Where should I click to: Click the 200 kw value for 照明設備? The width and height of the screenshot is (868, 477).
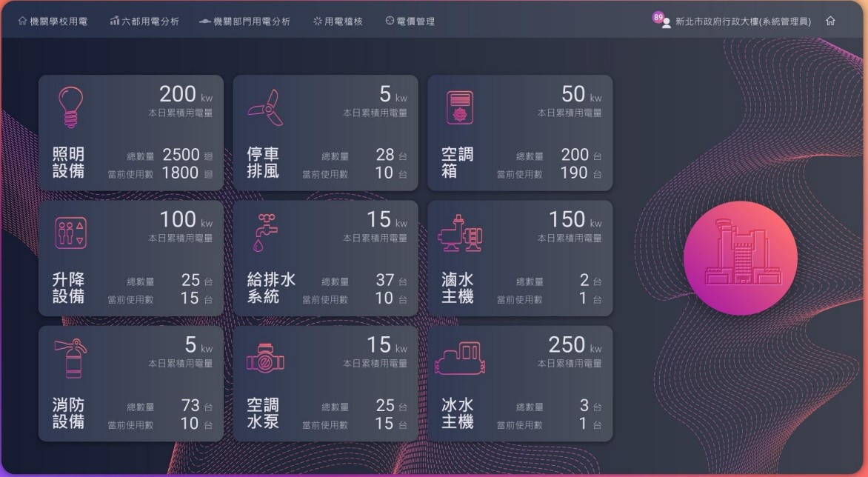pyautogui.click(x=186, y=95)
